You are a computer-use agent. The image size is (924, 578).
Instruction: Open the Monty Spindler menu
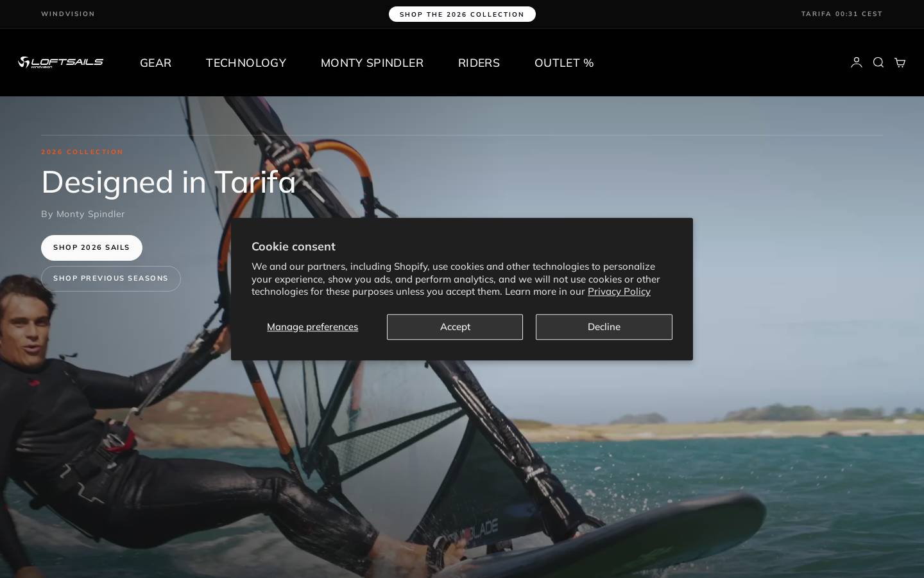click(372, 63)
